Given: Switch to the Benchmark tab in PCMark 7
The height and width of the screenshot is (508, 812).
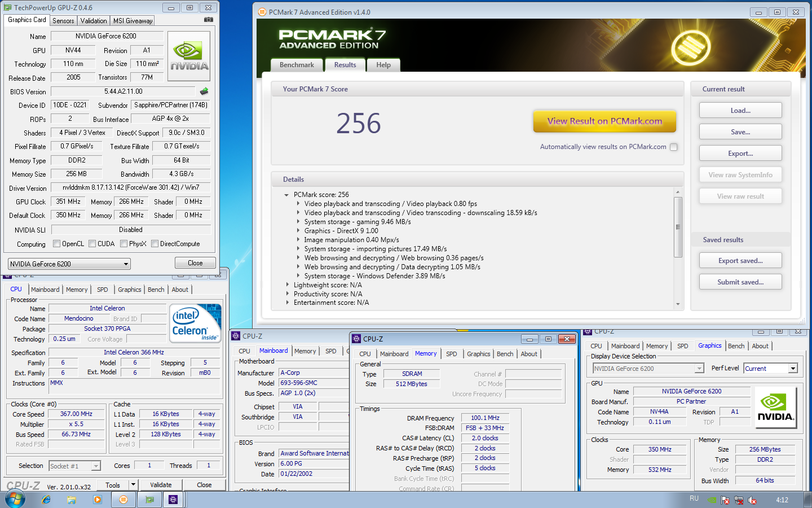Looking at the screenshot, I should coord(297,65).
